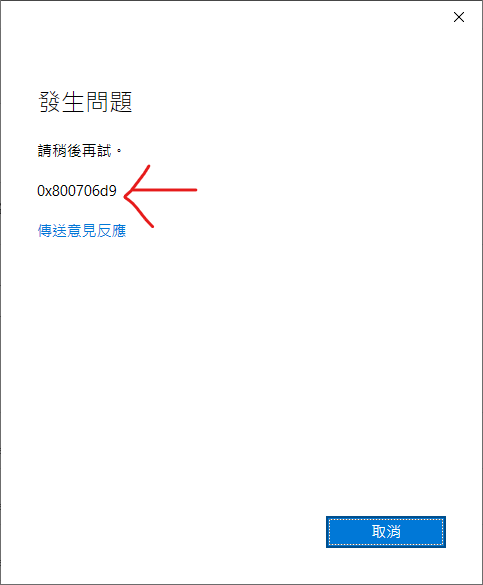Click the 0x prefix of the error code
This screenshot has width=483, height=585.
click(44, 191)
